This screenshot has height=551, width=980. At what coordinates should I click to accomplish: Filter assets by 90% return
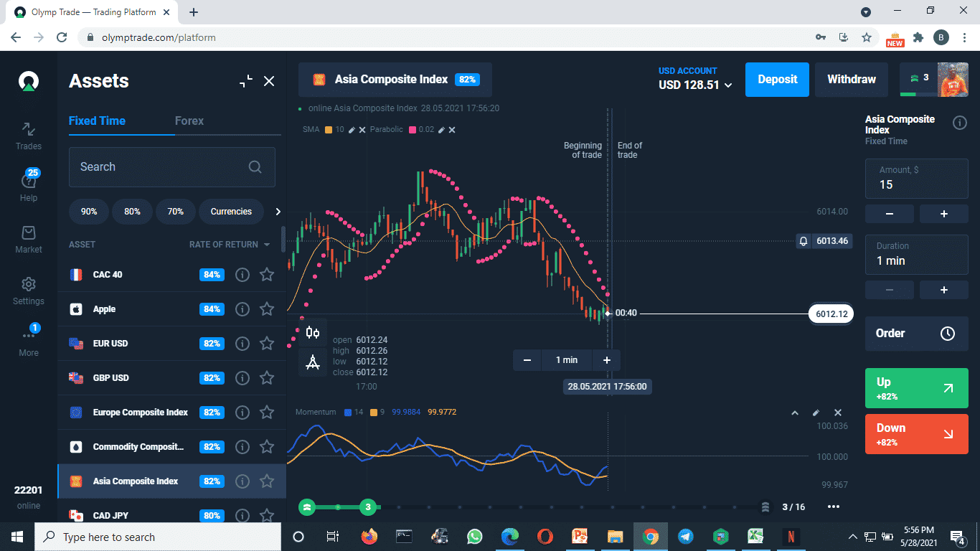pyautogui.click(x=89, y=212)
